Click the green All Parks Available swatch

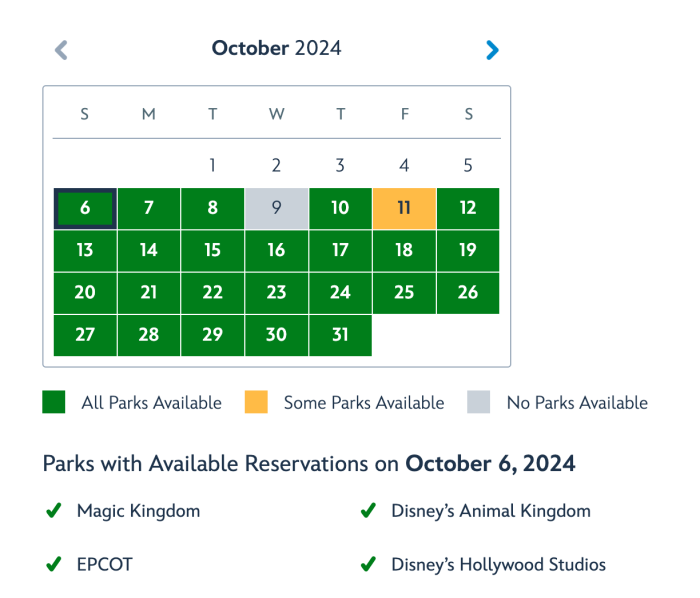pyautogui.click(x=54, y=402)
